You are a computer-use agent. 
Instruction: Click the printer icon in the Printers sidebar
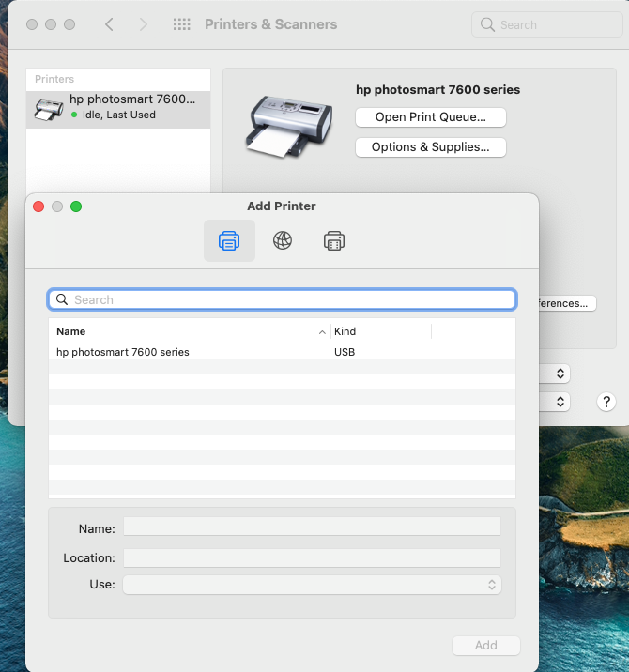[x=49, y=110]
